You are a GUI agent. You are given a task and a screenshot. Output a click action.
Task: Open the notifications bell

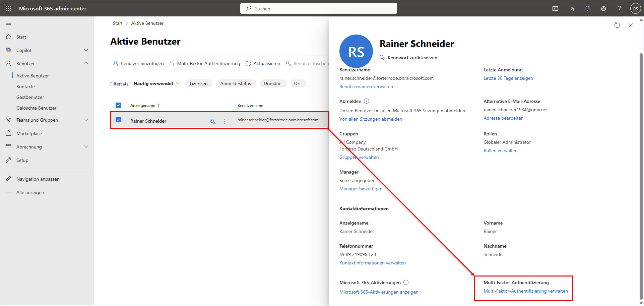(x=587, y=9)
